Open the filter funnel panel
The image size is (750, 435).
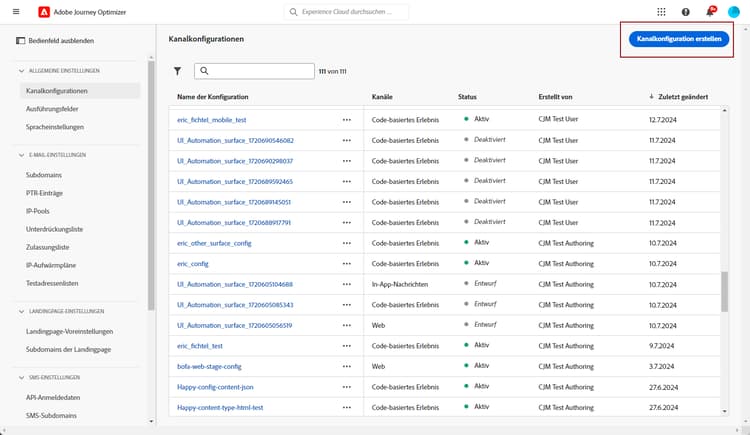coord(177,72)
